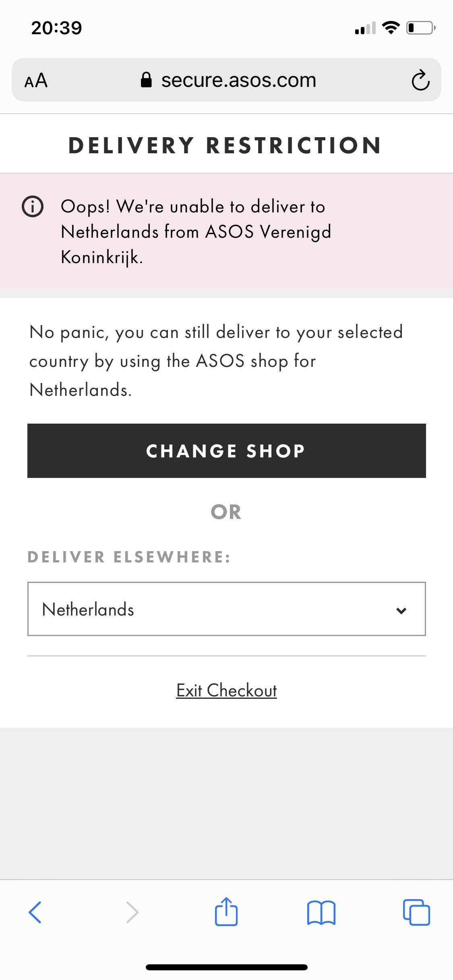Tap the battery indicator in status bar
Screen dimensions: 453x980
tap(421, 28)
